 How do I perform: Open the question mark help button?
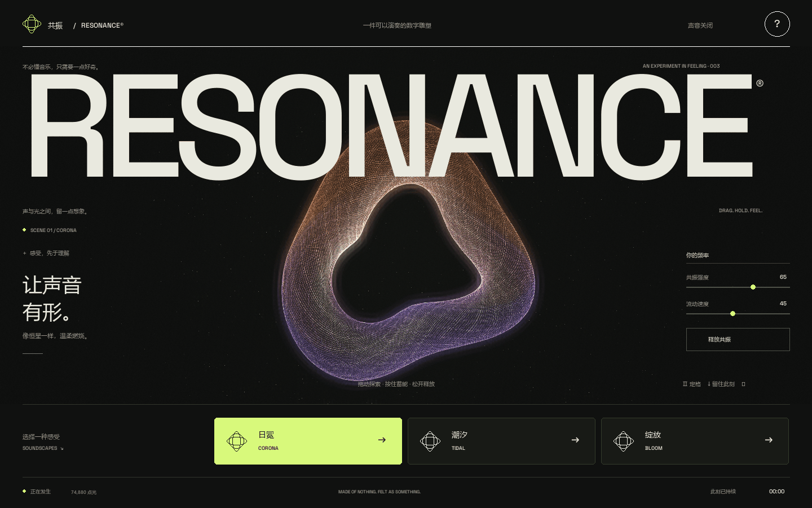pos(777,24)
